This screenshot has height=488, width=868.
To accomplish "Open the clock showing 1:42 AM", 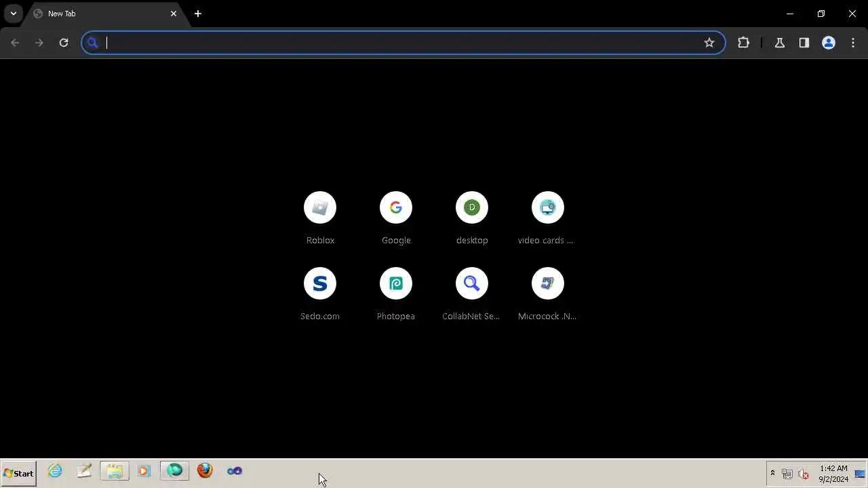I will point(833,474).
